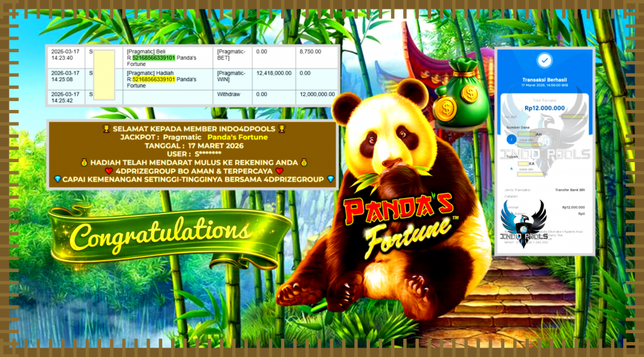Click the money bag emoji before HADIAH
This screenshot has height=357, width=644.
[x=84, y=163]
